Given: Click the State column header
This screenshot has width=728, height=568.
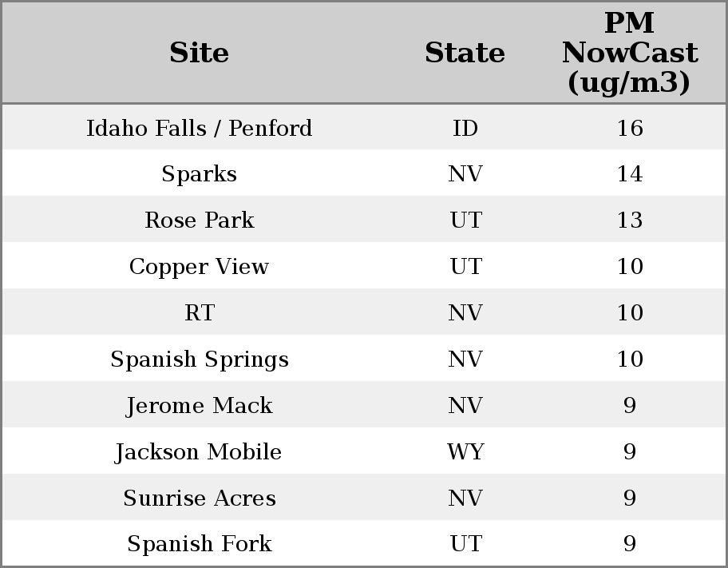Looking at the screenshot, I should (x=465, y=53).
